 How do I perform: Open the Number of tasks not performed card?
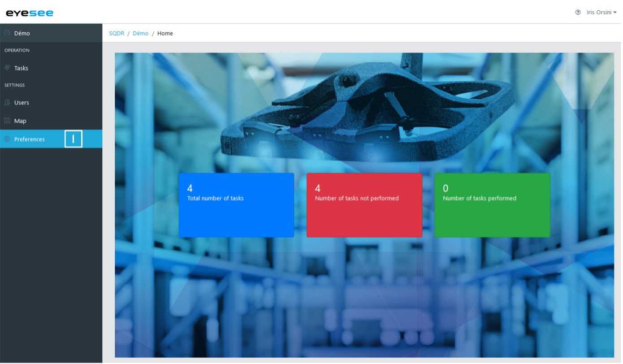pyautogui.click(x=364, y=205)
